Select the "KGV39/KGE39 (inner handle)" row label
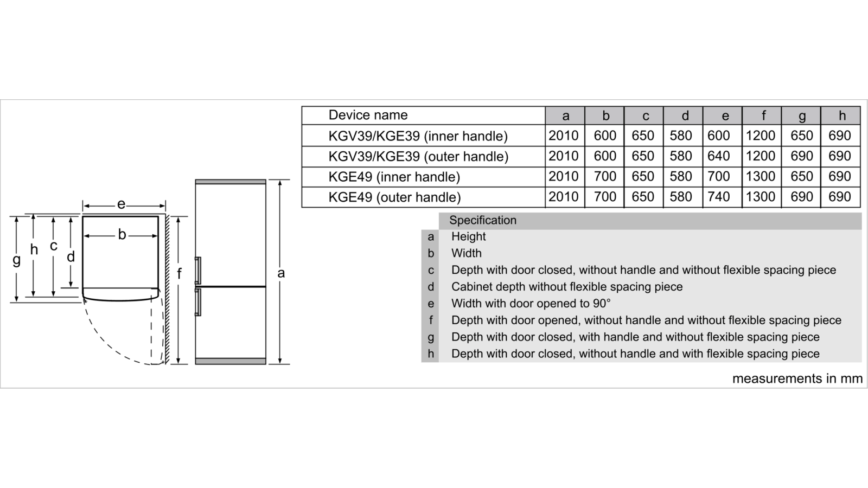Viewport: 868px width, 488px height. coord(418,136)
